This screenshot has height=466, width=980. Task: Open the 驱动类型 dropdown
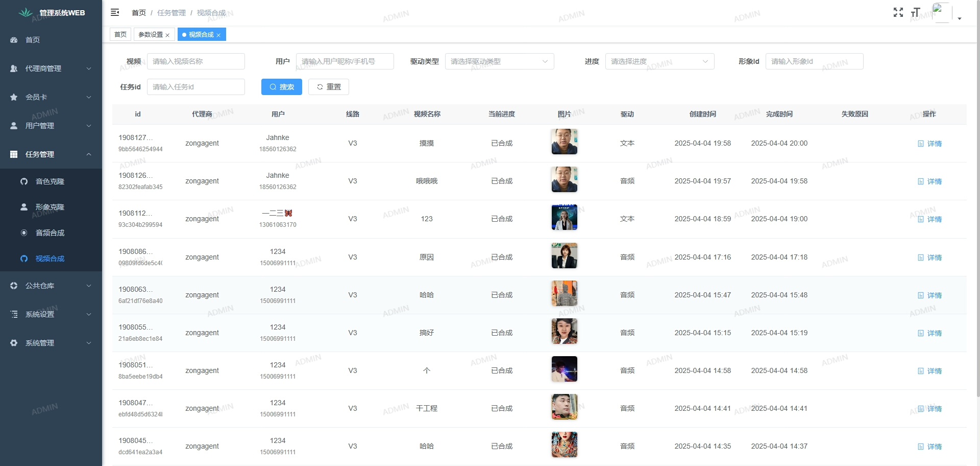(499, 61)
